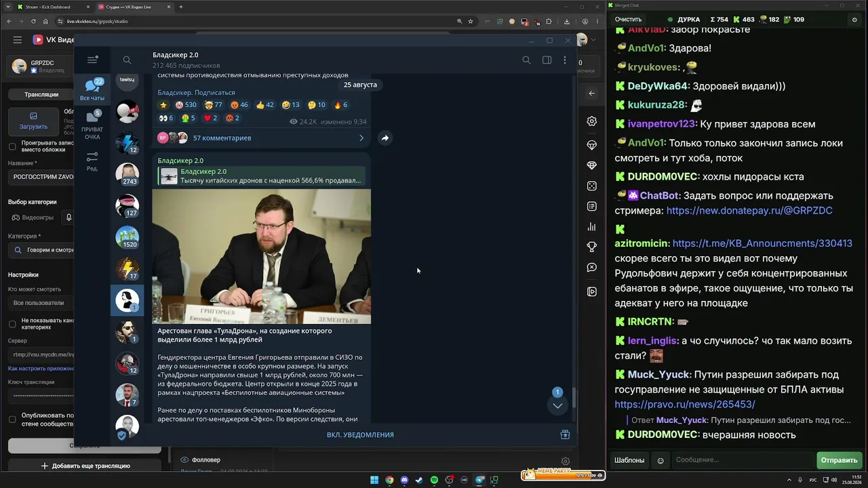The image size is (868, 488).
Task: Open Merged Chat settings gear in the header
Action: click(x=854, y=20)
